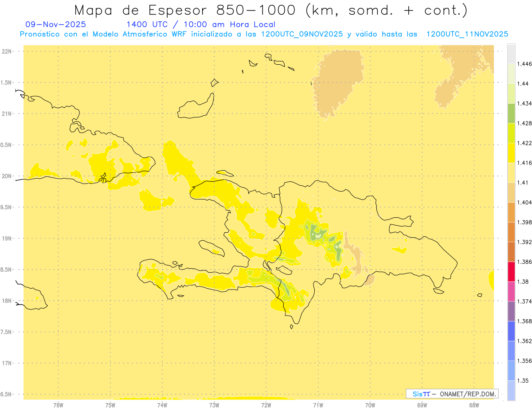Image resolution: width=532 pixels, height=411 pixels.
Task: Click the purple colorbar swatch between 1.368 and 1.374
Action: 511,311
